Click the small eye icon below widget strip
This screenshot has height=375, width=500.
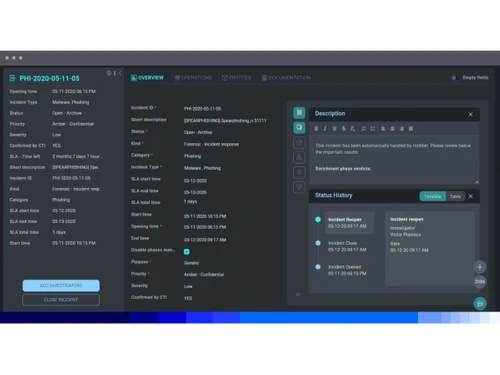(x=298, y=294)
